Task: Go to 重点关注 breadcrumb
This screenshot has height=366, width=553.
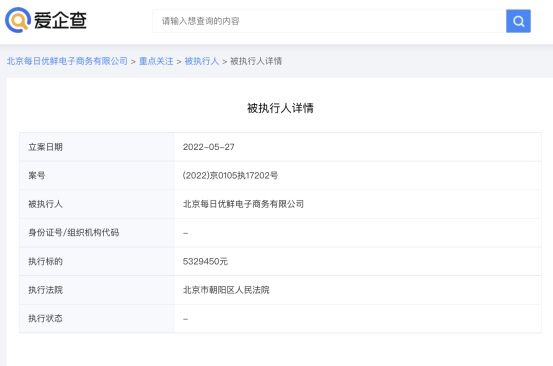Action: click(x=156, y=61)
